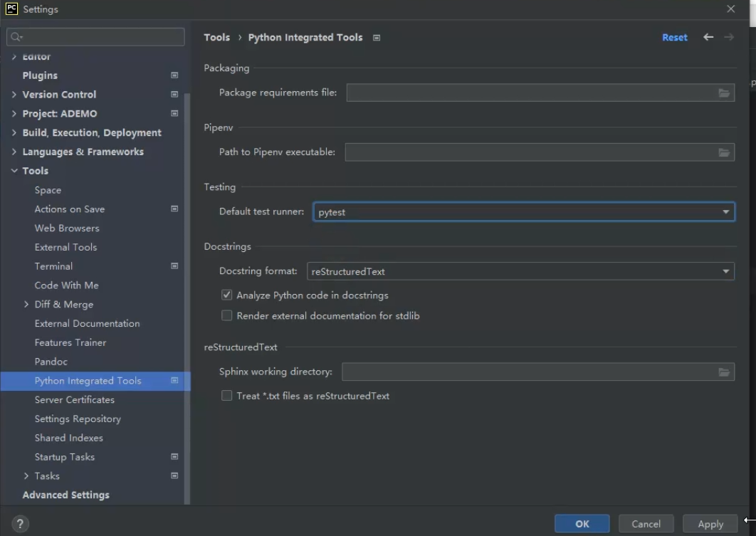This screenshot has width=756, height=536.
Task: Expand the Version Control section
Action: [14, 95]
